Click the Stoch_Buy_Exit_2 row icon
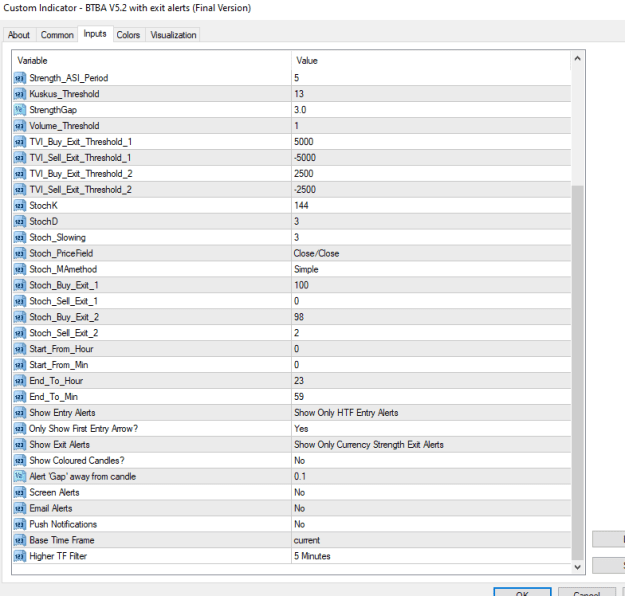This screenshot has width=625, height=596. pos(20,317)
